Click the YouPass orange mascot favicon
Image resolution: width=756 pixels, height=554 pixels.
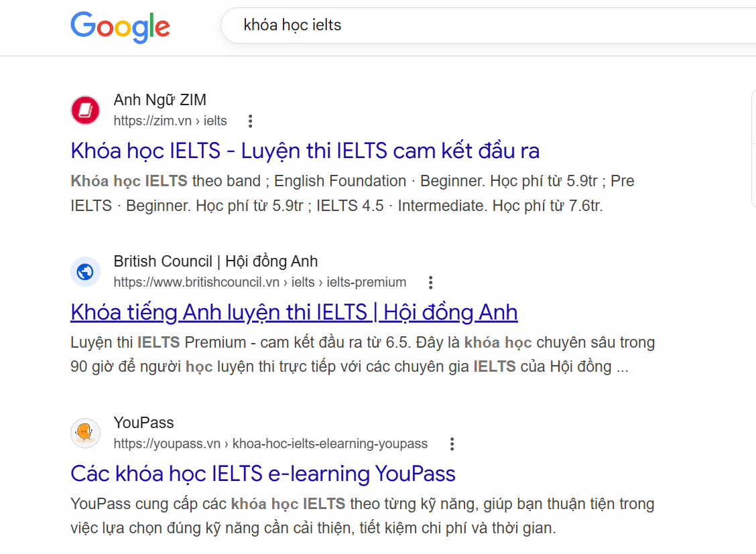[85, 433]
